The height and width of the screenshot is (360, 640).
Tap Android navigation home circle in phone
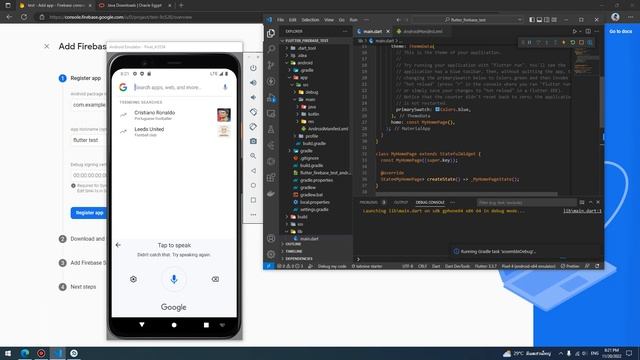tap(174, 325)
